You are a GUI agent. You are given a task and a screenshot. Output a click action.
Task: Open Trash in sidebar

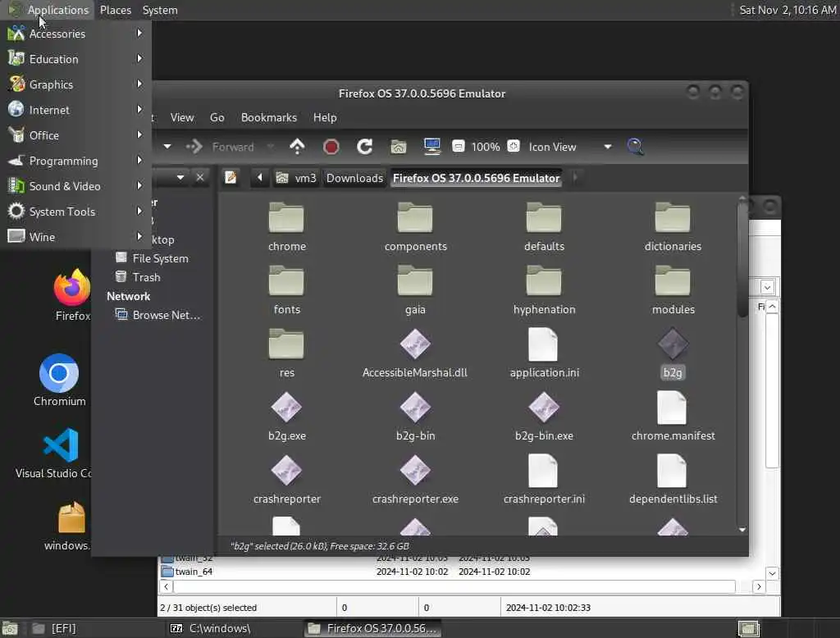coord(139,277)
